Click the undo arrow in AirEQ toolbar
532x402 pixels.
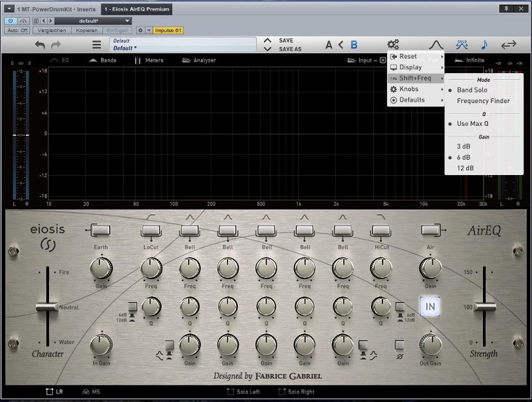pyautogui.click(x=40, y=45)
